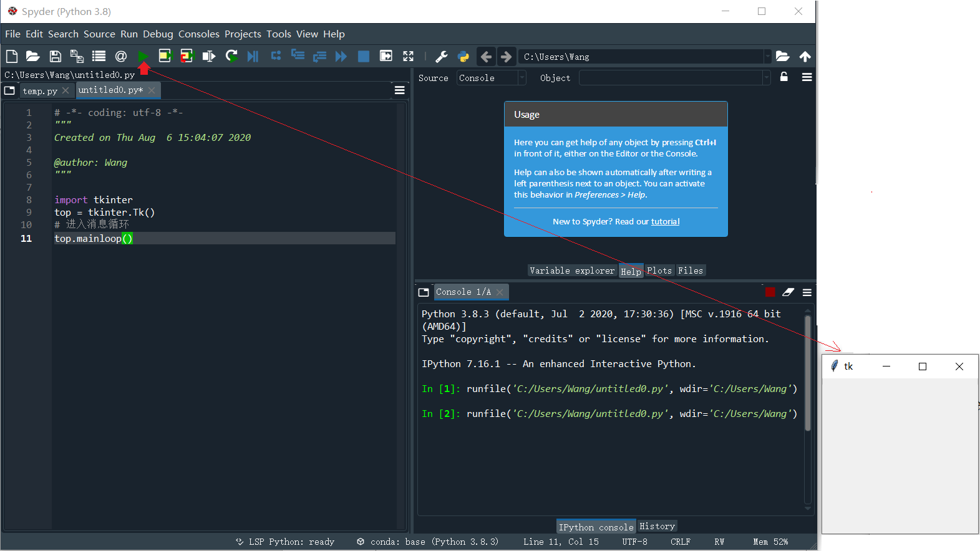Toggle fullscreen mode icon
The image size is (980, 551).
coord(408,56)
